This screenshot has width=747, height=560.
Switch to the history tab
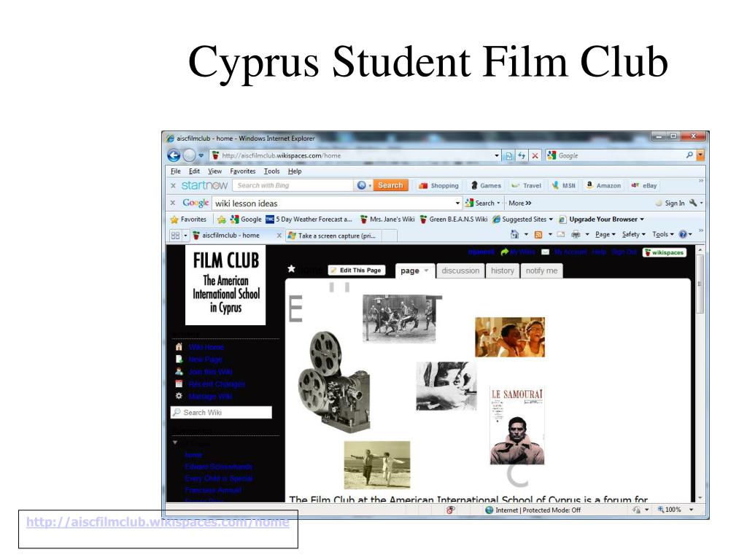[503, 271]
